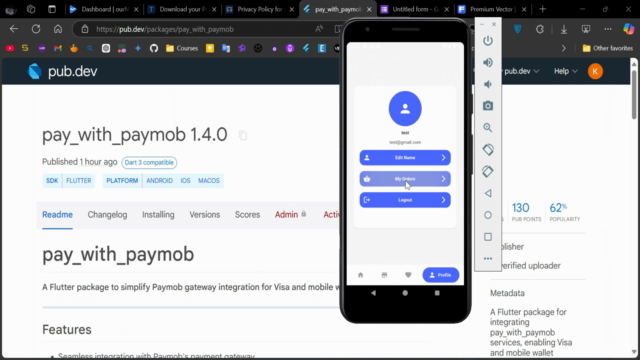Viewport: 640px width, 360px height.
Task: Click the pub.dev logo
Action: coord(62,71)
